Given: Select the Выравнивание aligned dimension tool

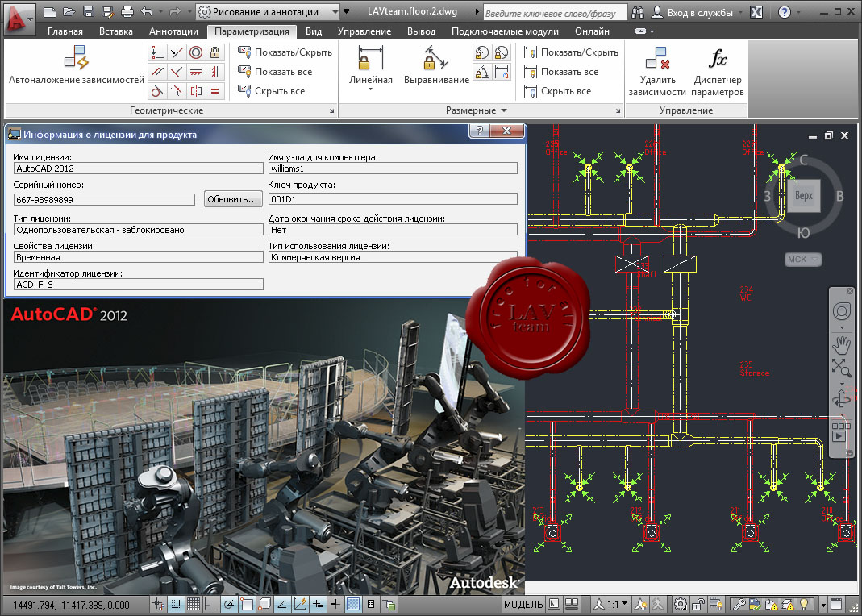Looking at the screenshot, I should coord(436,65).
